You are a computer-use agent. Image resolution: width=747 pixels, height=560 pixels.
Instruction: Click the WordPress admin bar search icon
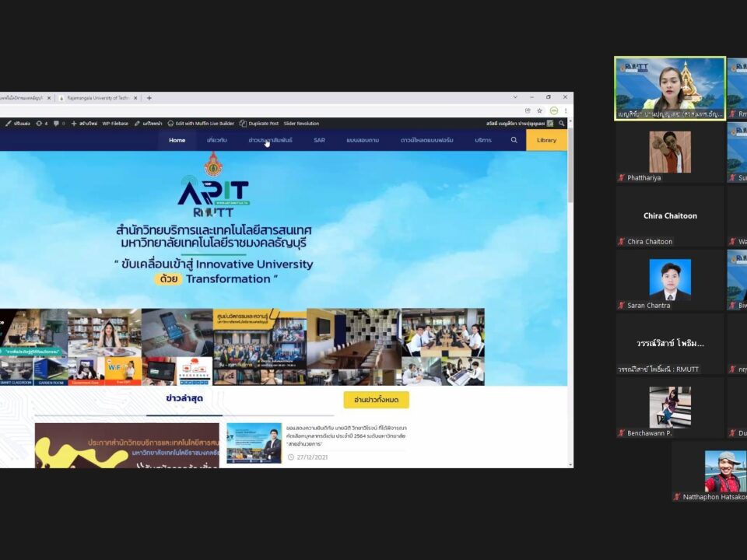click(x=562, y=124)
